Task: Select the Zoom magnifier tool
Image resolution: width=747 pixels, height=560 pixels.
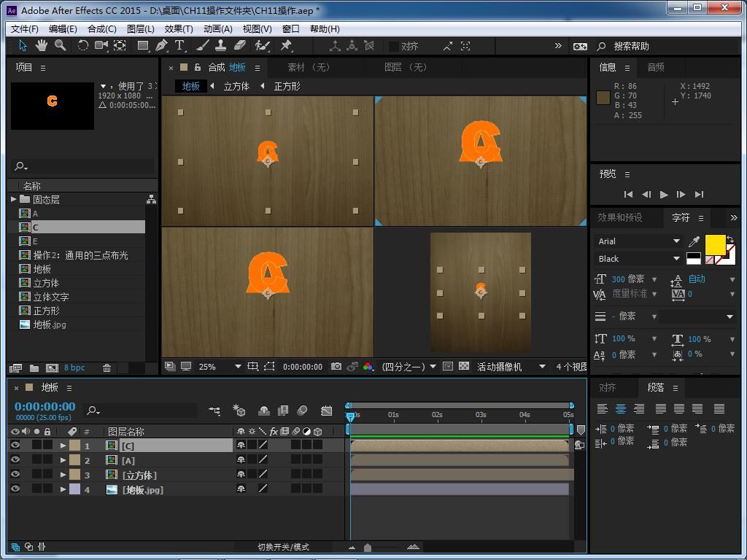Action: point(60,46)
